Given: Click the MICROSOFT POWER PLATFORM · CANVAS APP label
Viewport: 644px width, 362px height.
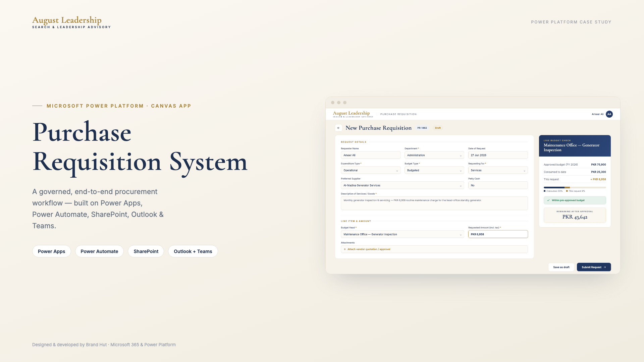Looking at the screenshot, I should (119, 106).
